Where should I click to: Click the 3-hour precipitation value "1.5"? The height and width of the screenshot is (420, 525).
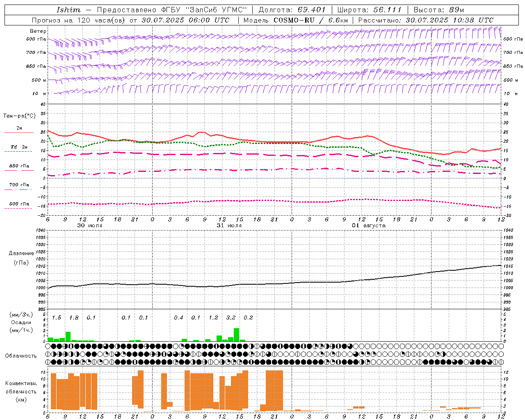[x=57, y=318]
